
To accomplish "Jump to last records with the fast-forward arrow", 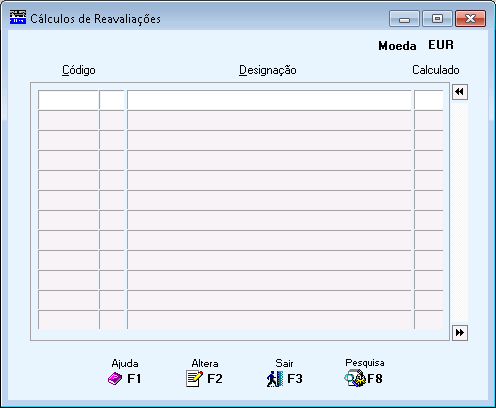I will tap(460, 333).
